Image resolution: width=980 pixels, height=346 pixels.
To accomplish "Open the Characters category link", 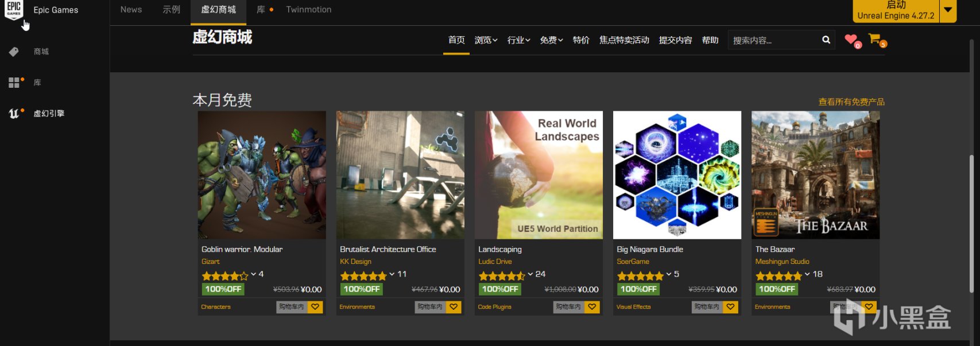I will tap(216, 307).
